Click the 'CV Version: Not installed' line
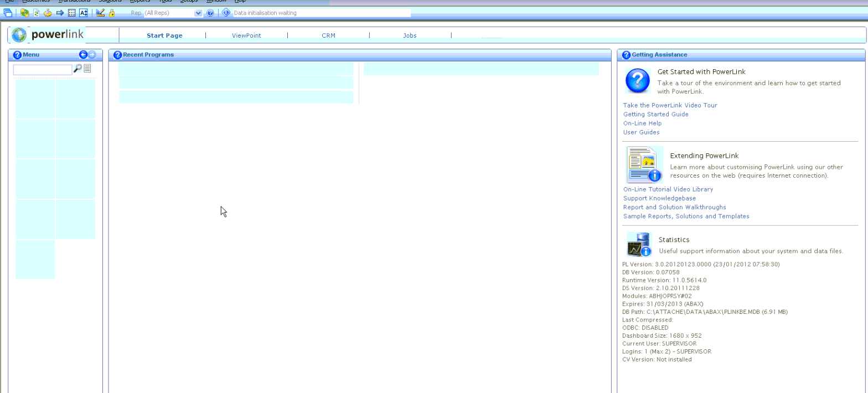Viewport: 868px width, 393px height. (x=657, y=359)
